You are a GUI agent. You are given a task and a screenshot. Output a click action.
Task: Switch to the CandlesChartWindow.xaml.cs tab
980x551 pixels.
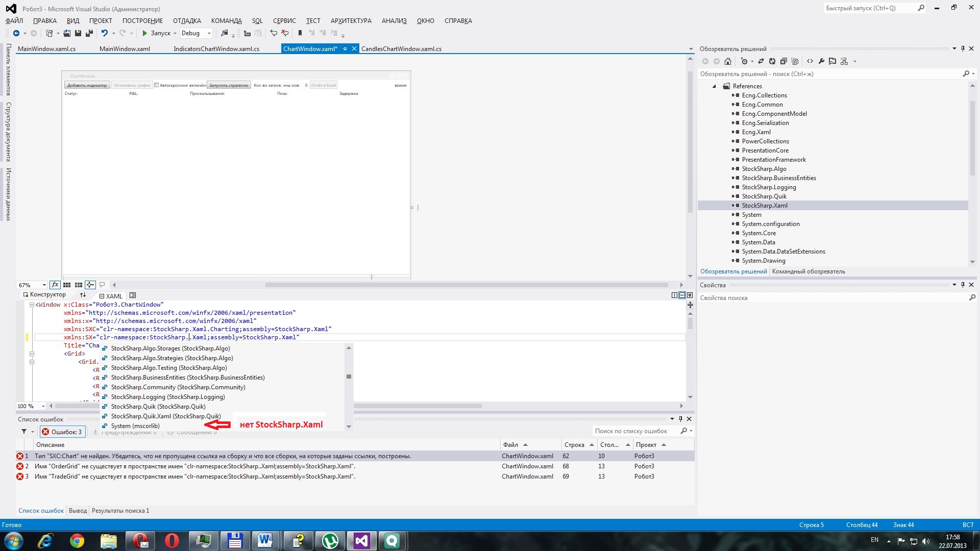401,49
